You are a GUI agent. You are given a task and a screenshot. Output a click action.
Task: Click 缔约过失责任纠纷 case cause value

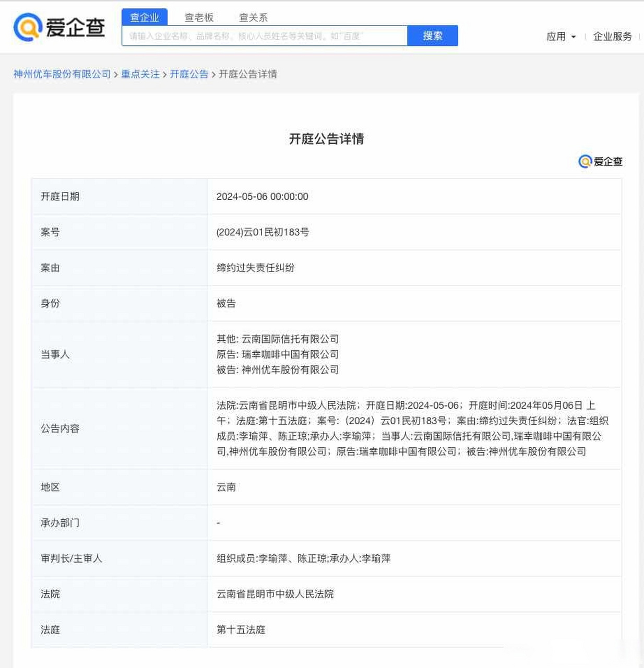point(255,268)
